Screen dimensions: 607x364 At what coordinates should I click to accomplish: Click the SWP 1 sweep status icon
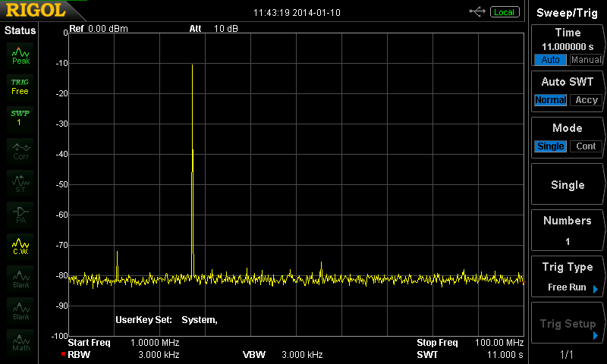20,118
